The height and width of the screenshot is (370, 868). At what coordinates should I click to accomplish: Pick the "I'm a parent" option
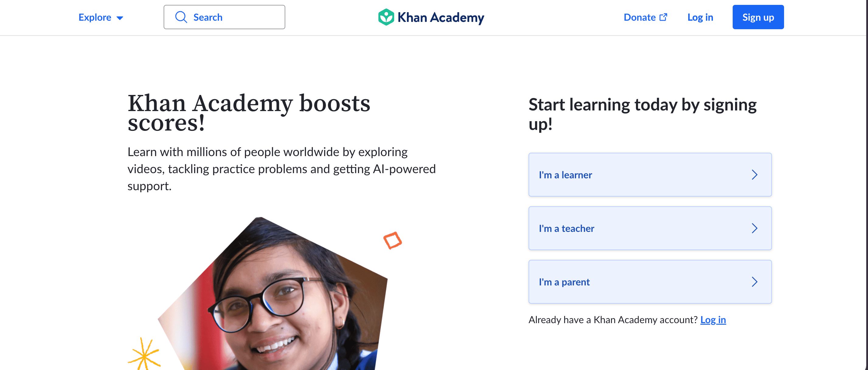click(564, 282)
